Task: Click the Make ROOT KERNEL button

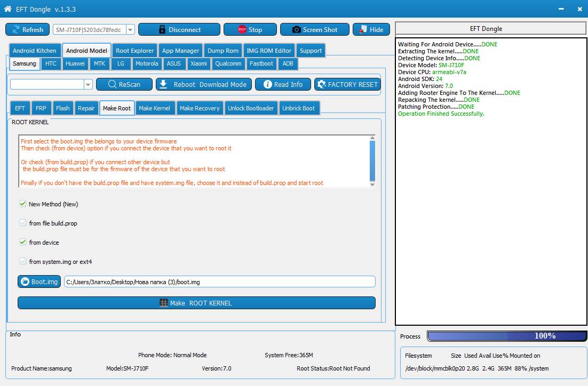Action: coord(196,303)
